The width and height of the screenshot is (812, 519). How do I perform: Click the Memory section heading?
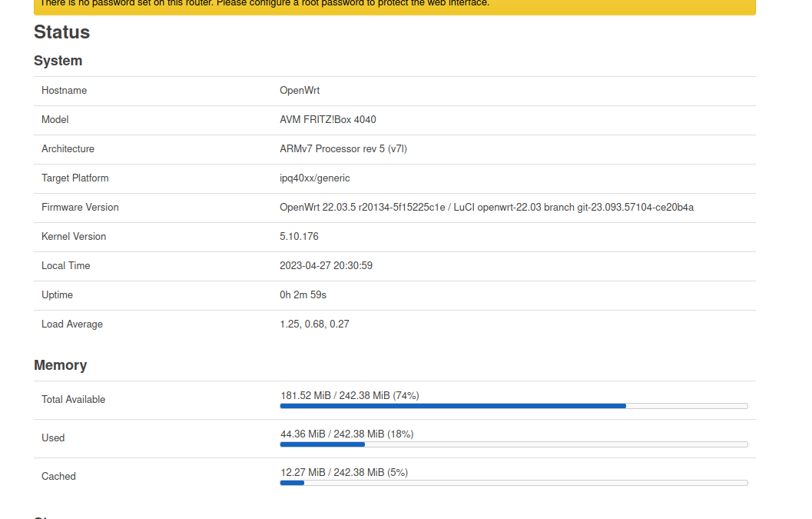[x=61, y=365]
